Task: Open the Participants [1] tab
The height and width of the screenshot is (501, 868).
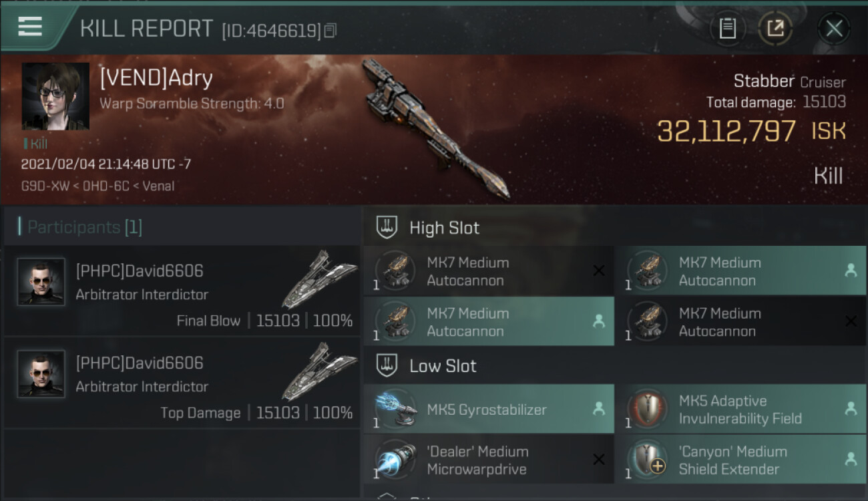Action: (80, 227)
